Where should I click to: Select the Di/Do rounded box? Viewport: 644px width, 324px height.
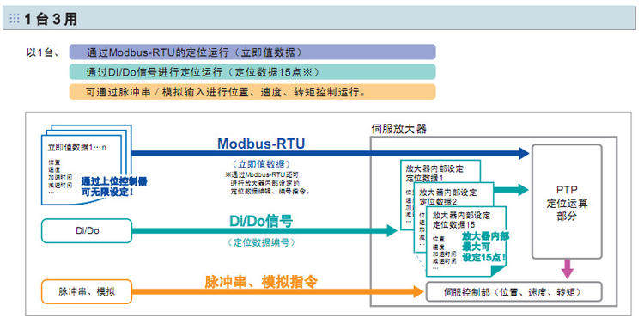click(87, 230)
